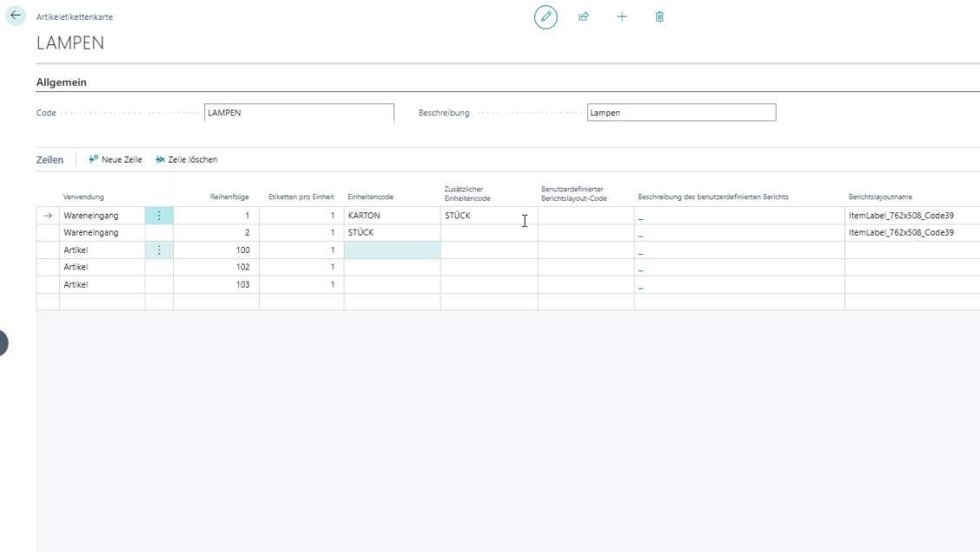The width and height of the screenshot is (980, 552).
Task: Click the pencil edit icon
Action: (546, 17)
